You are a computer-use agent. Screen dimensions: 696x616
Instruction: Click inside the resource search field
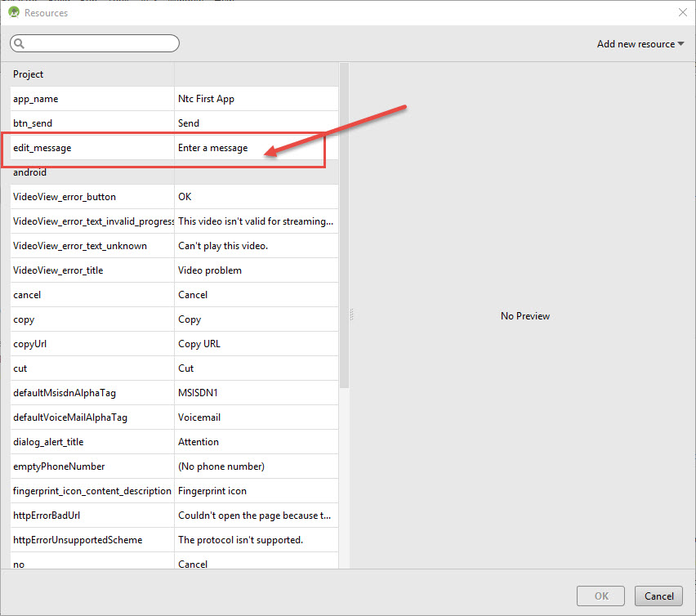pos(98,43)
